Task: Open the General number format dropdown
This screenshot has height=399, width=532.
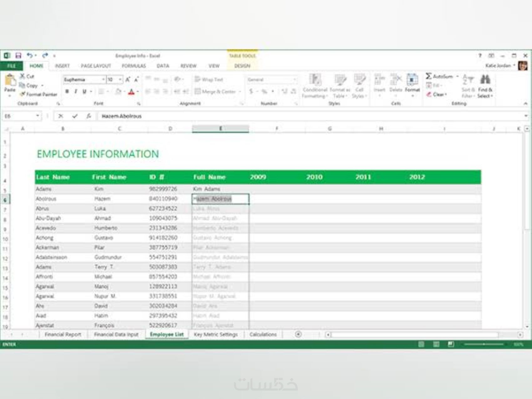Action: [294, 79]
